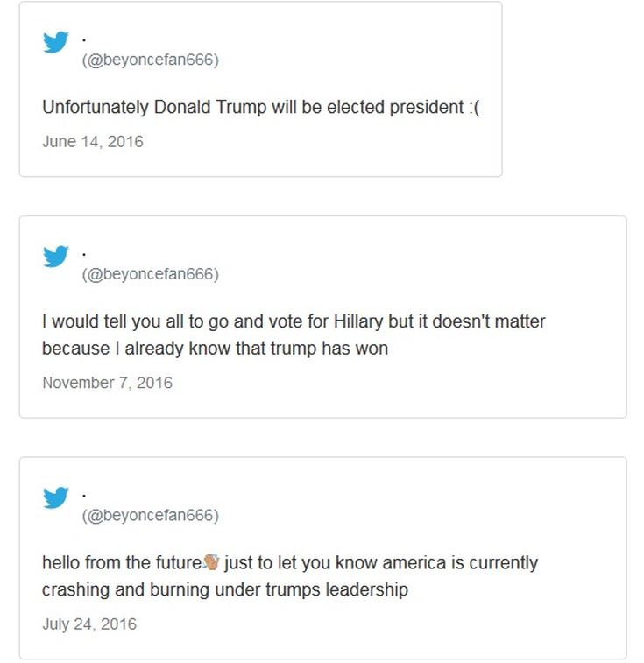Click the 'crashing and burning under trumps leadership' line
The image size is (644, 663).
(224, 589)
